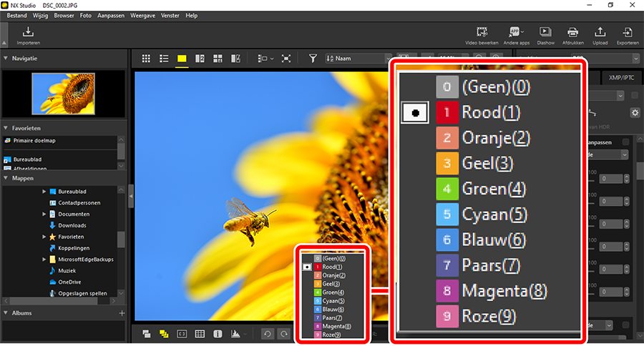Select the Contactpersonen folder
644x346 pixels.
[79, 203]
